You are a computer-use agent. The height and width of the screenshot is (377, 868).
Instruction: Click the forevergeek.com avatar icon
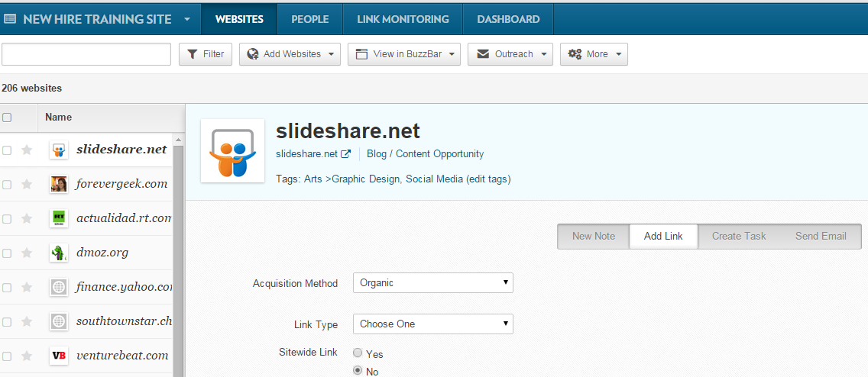click(x=59, y=184)
